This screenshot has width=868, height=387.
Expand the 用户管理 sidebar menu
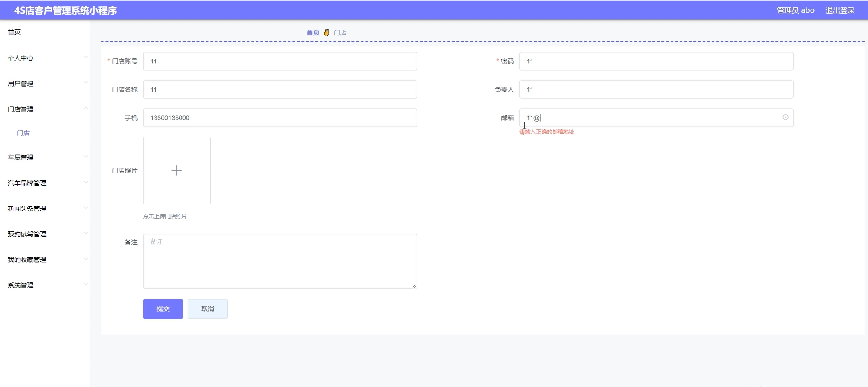(x=45, y=83)
